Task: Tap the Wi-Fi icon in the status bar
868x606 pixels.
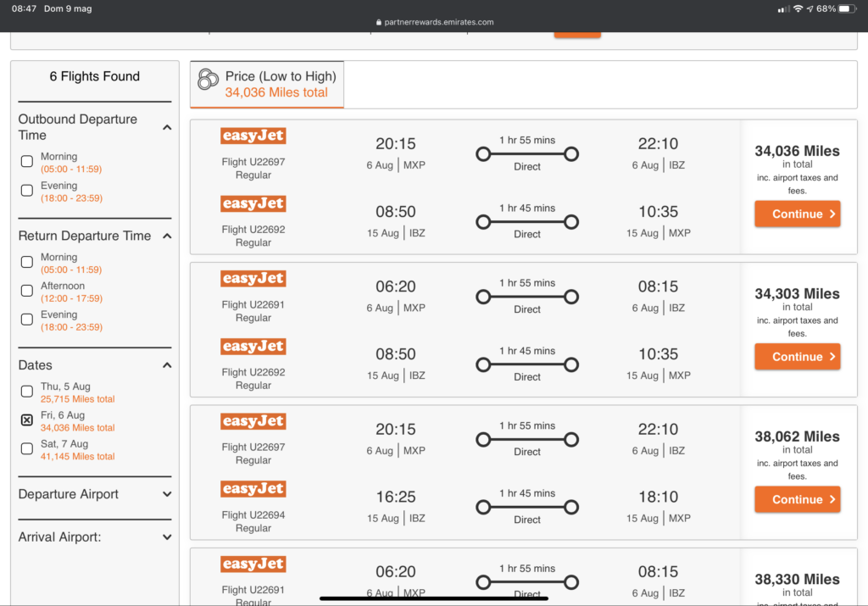Action: click(798, 8)
